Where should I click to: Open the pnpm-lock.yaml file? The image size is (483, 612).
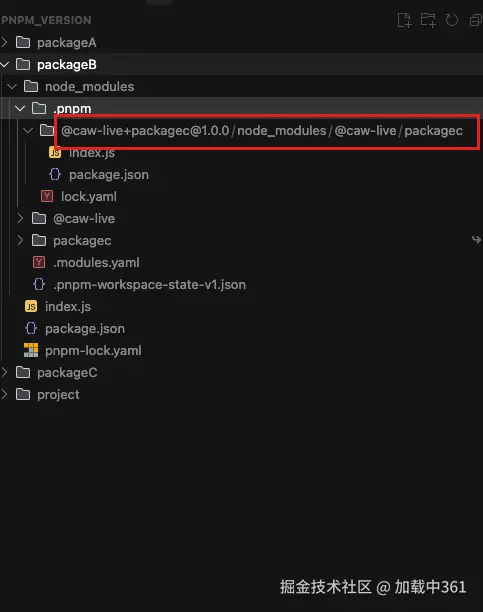pyautogui.click(x=93, y=350)
